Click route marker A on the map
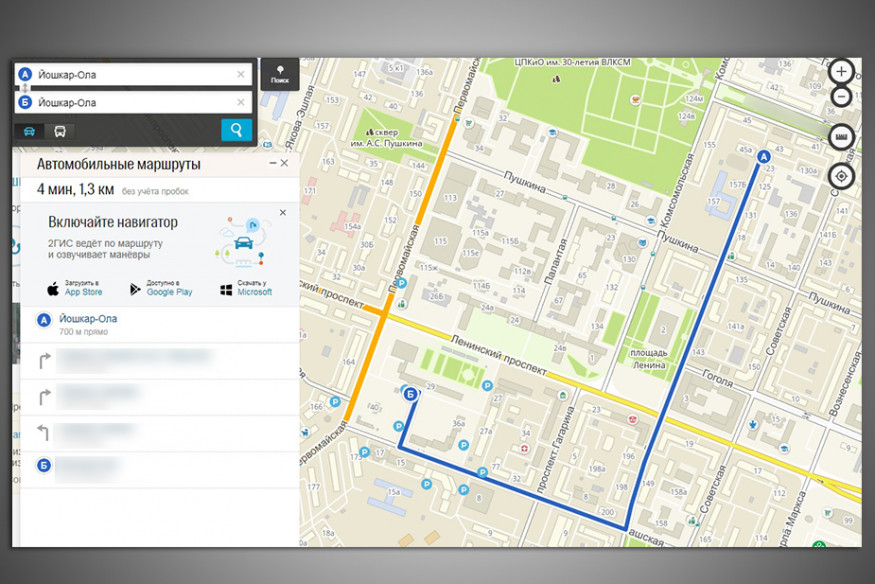Screen dimensions: 875x584 click(765, 156)
